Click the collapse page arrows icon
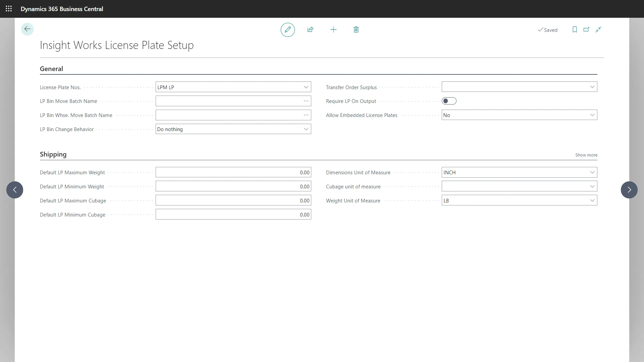The width and height of the screenshot is (644, 362). click(598, 30)
